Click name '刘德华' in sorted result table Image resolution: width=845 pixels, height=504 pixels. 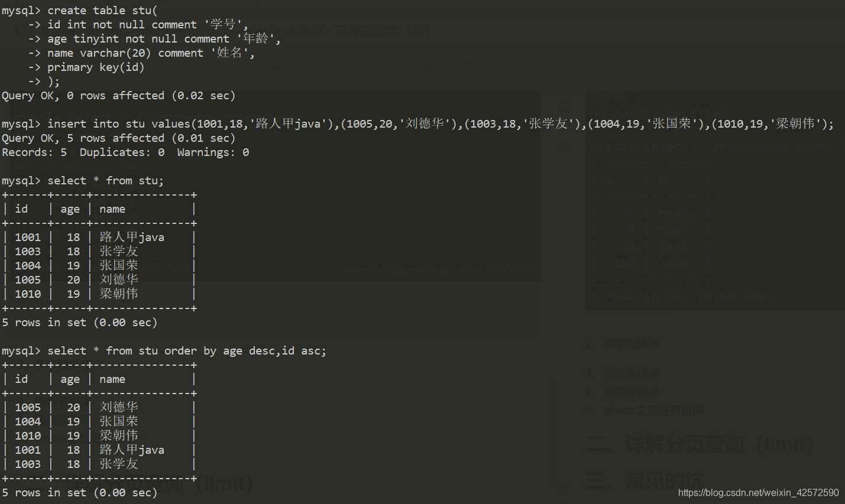pyautogui.click(x=119, y=408)
